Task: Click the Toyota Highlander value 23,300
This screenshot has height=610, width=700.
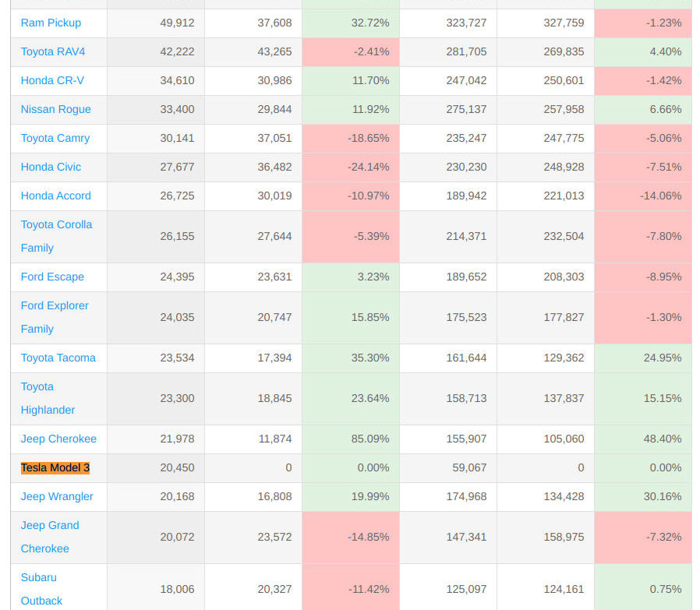Action: pyautogui.click(x=156, y=398)
